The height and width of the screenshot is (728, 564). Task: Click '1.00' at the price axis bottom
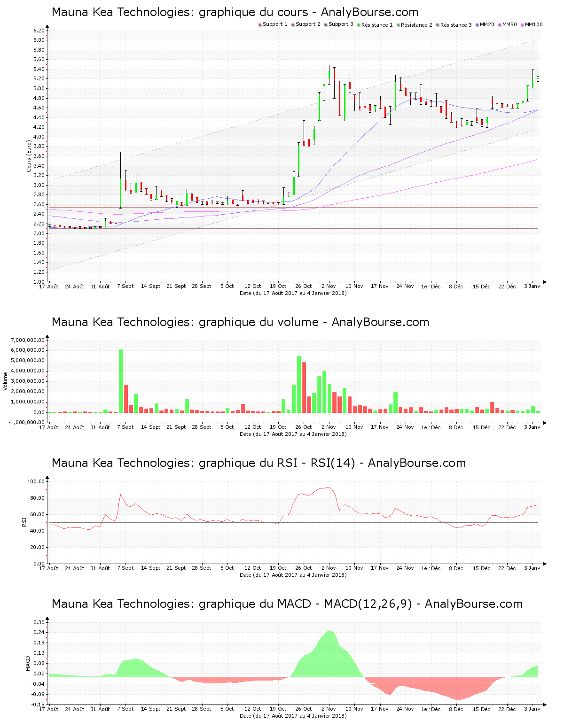pos(39,282)
